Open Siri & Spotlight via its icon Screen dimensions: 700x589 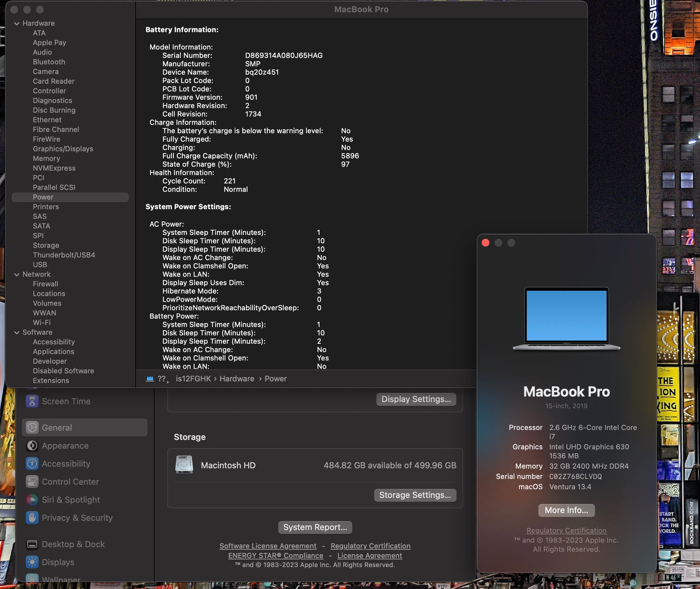32,500
